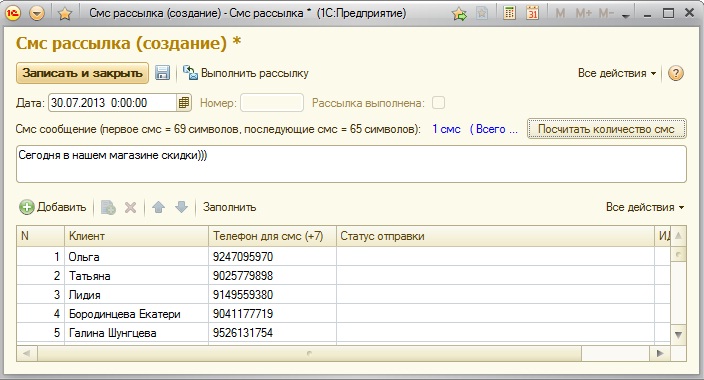Toggle Рассылка выполнена checkbox

coord(438,102)
